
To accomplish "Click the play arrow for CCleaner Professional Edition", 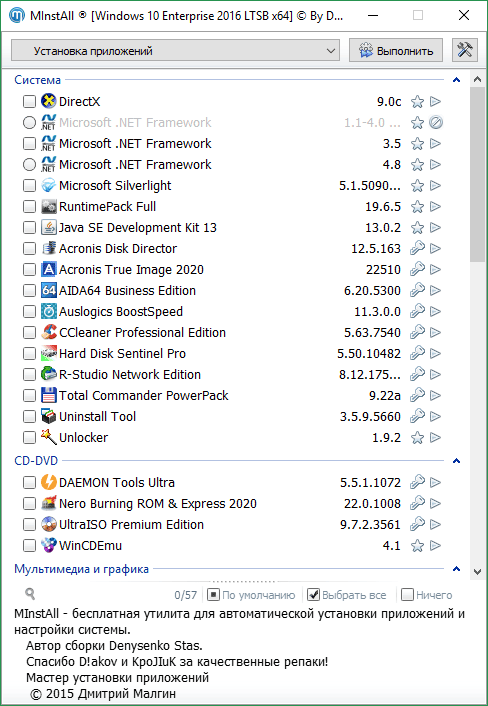I will (x=435, y=332).
